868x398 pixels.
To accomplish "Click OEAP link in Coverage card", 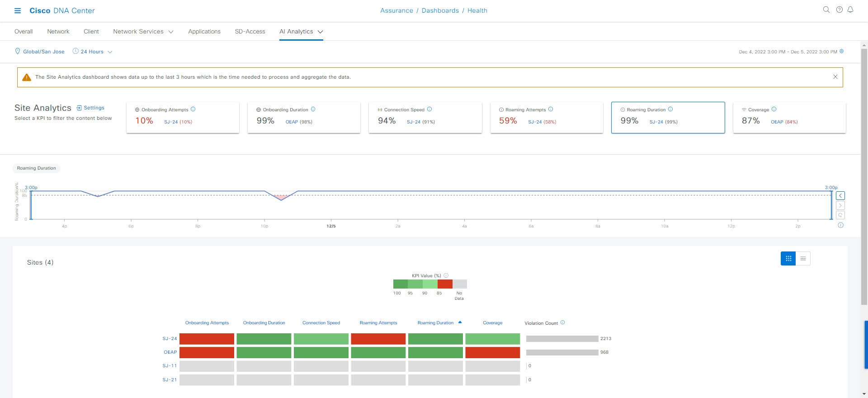I will click(x=777, y=122).
